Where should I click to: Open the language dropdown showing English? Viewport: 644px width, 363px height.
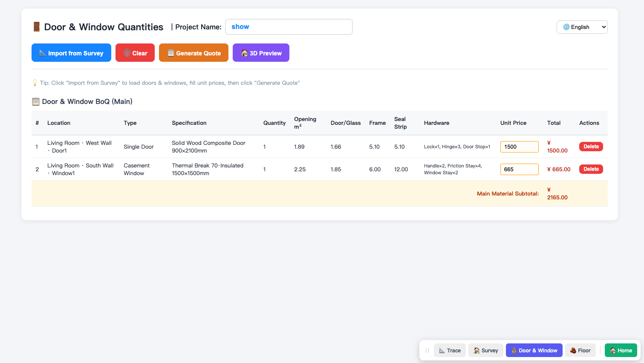[582, 27]
